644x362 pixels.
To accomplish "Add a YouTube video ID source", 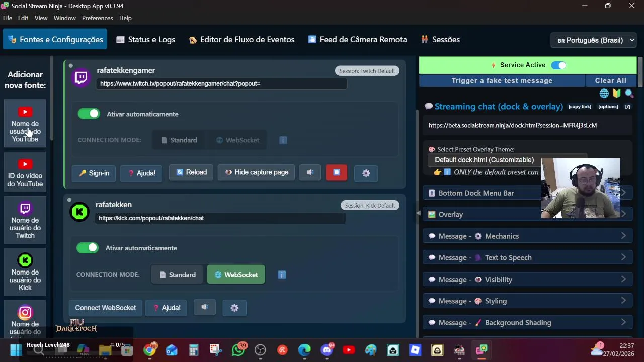I will (25, 172).
